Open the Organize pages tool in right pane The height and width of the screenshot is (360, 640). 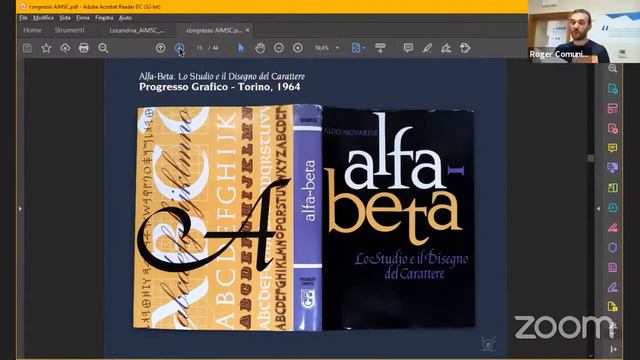[613, 108]
